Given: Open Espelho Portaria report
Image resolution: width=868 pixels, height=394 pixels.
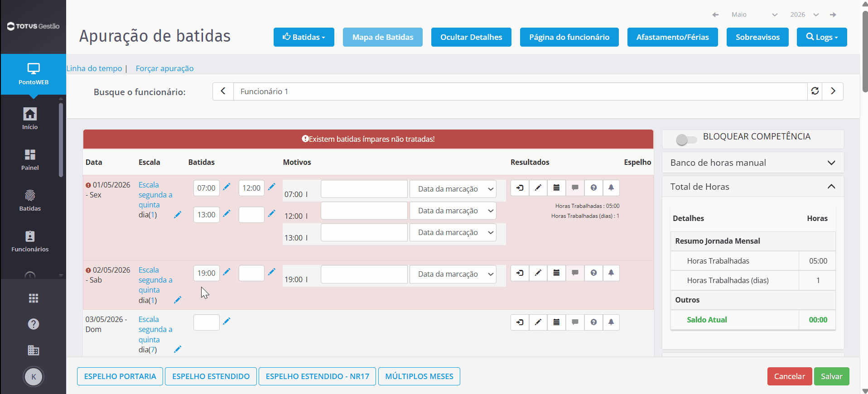Looking at the screenshot, I should point(120,376).
